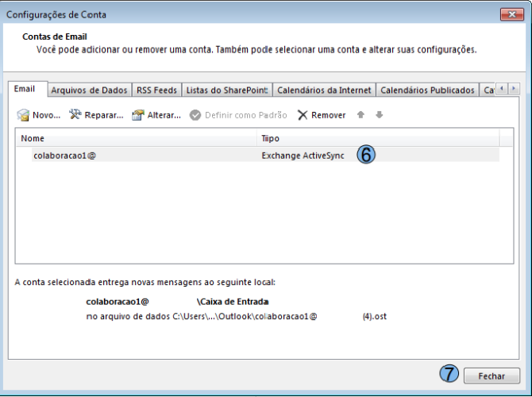The image size is (532, 397).
Task: Click the Remover X icon
Action: (303, 115)
